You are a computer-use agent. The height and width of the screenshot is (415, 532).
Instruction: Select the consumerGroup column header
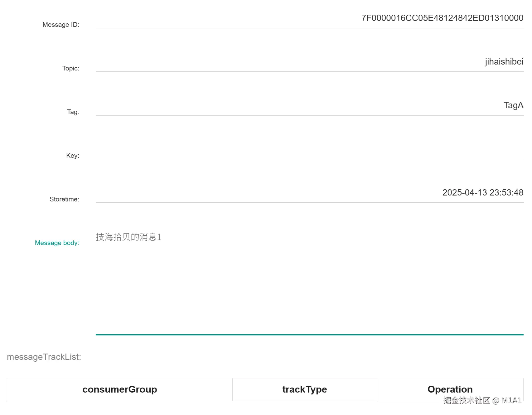click(120, 389)
